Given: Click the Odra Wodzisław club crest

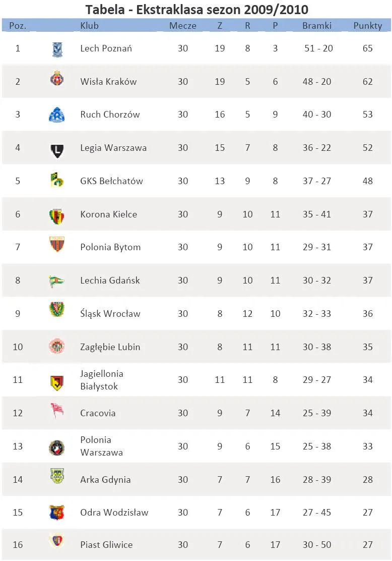Looking at the screenshot, I should [x=56, y=512].
